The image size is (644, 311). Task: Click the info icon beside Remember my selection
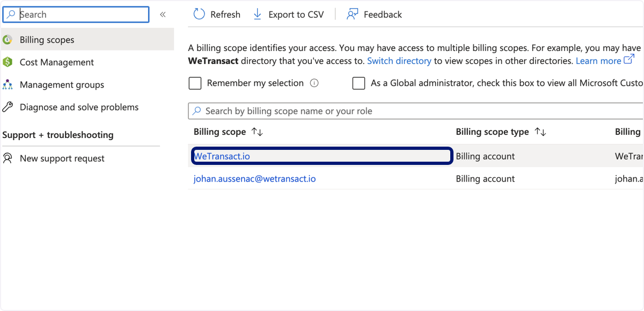[x=314, y=83]
